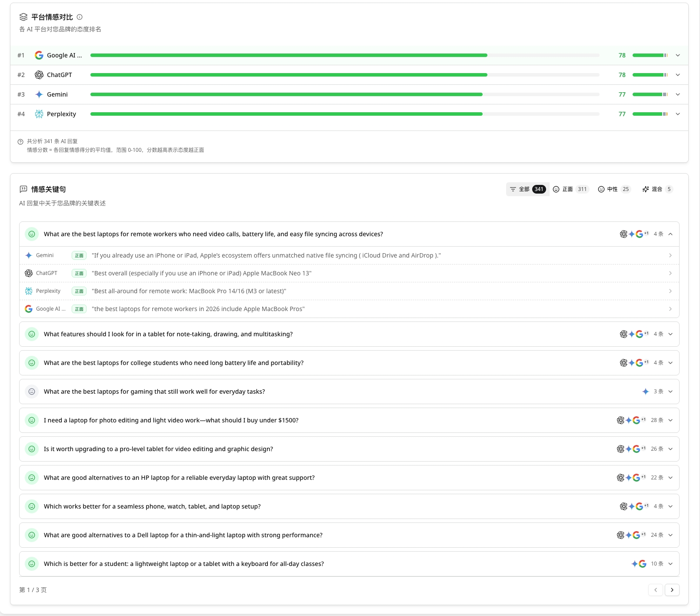Click the smiley icon on the photo editing question
700x616 pixels.
point(32,420)
